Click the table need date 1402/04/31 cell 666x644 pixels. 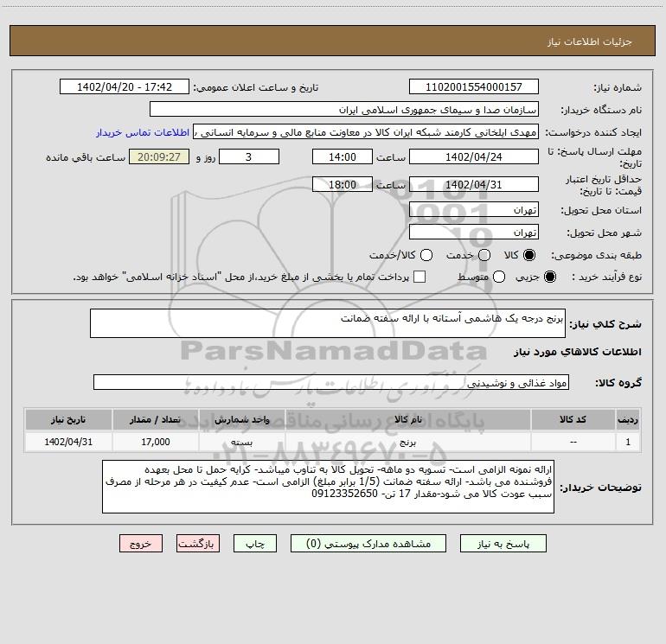tap(68, 442)
